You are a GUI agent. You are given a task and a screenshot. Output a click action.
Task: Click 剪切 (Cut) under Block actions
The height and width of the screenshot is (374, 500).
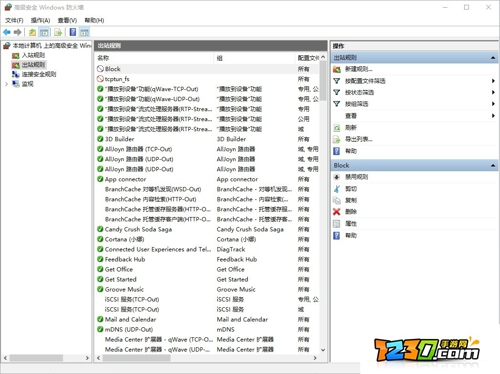(351, 189)
